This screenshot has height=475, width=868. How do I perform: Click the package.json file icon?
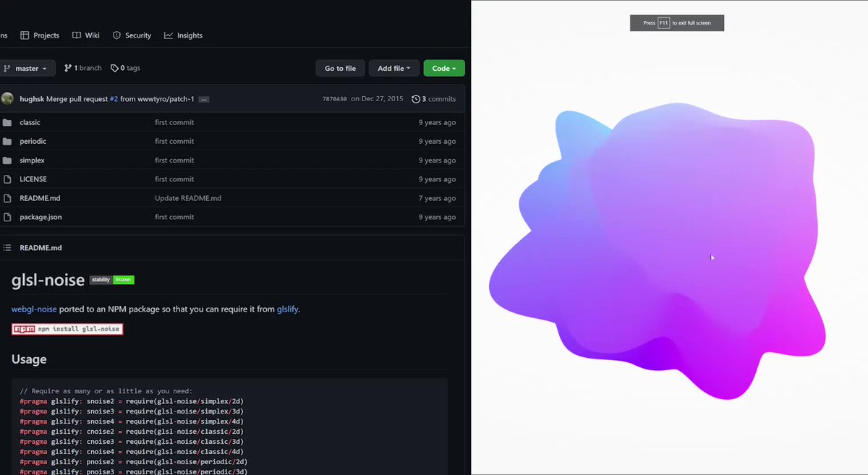(7, 217)
